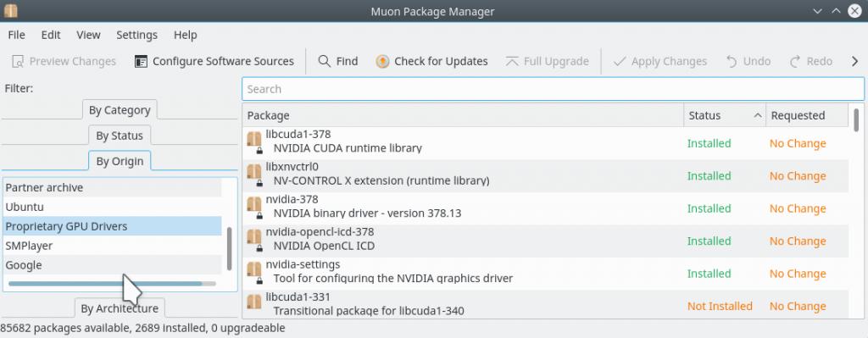
Task: Open the By Architecture filter tab
Action: coord(120,308)
